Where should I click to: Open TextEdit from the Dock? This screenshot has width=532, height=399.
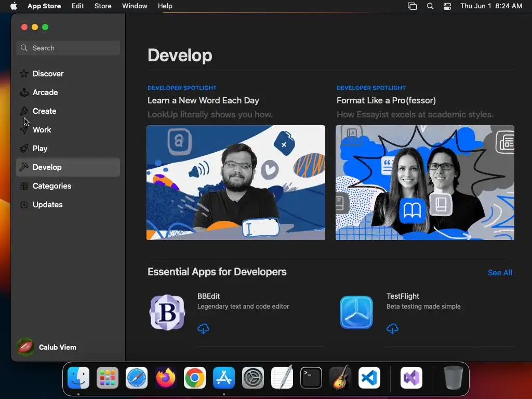pyautogui.click(x=282, y=378)
